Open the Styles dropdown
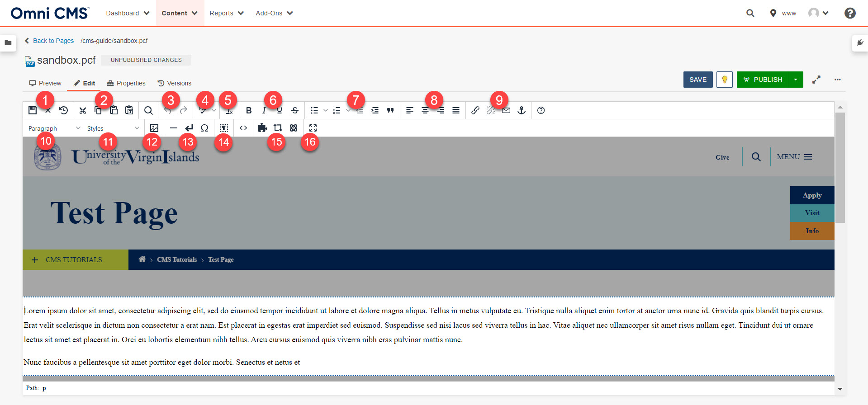The height and width of the screenshot is (405, 868). click(x=113, y=128)
